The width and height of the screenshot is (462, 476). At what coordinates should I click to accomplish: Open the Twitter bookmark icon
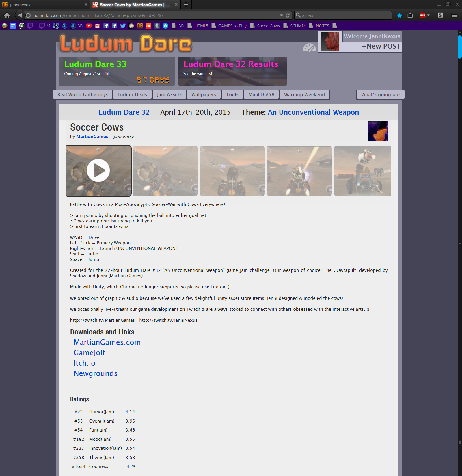[123, 26]
